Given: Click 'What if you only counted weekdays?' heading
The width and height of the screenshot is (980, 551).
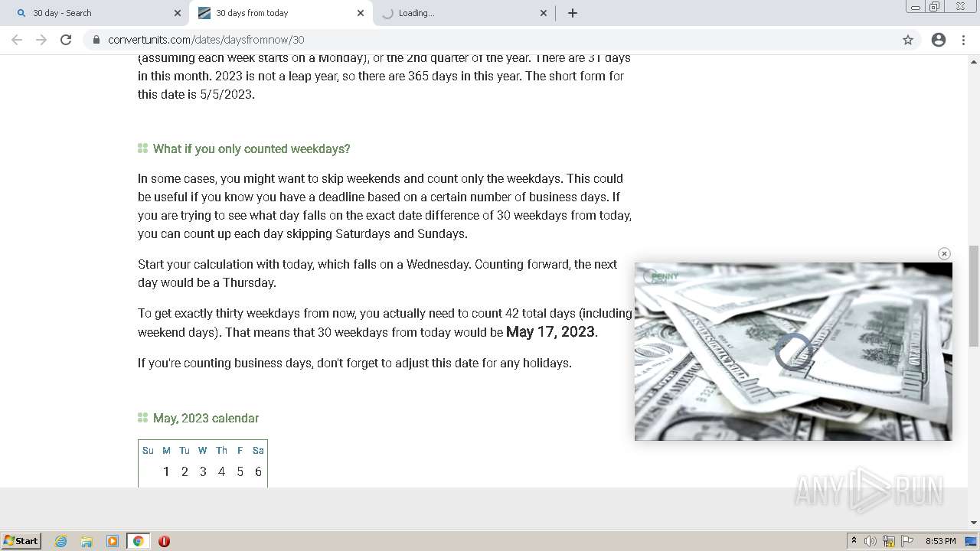Looking at the screenshot, I should point(251,148).
